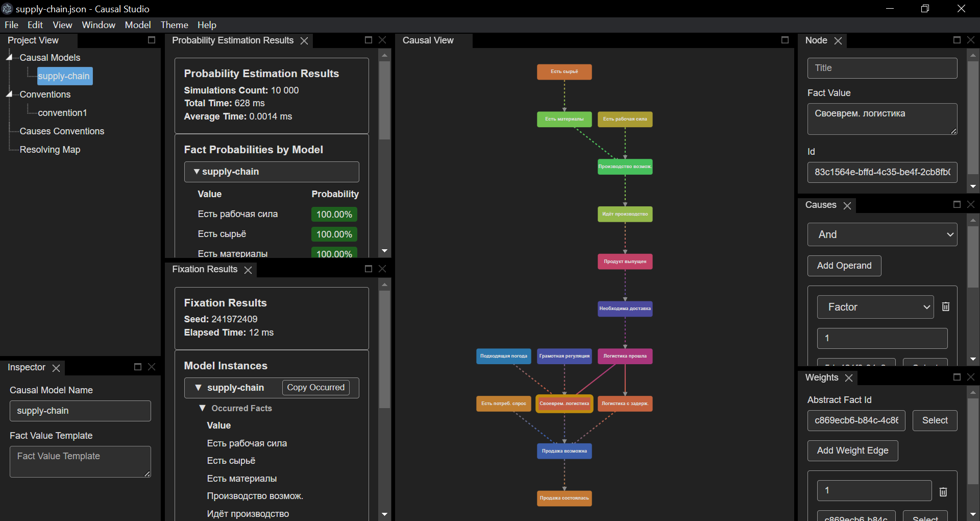The width and height of the screenshot is (980, 521).
Task: Close the Causes panel tab
Action: pos(847,205)
